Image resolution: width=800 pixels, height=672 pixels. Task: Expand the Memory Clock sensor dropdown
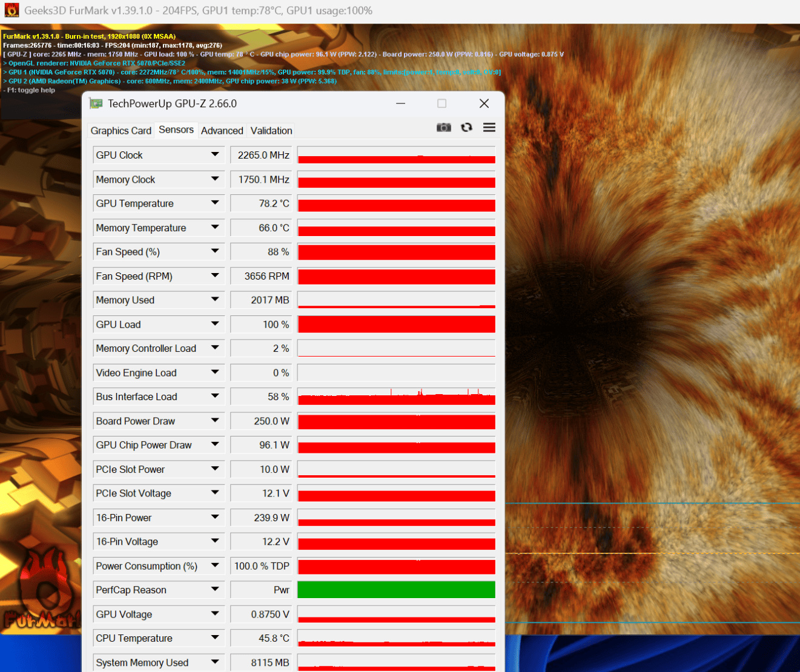click(x=215, y=179)
